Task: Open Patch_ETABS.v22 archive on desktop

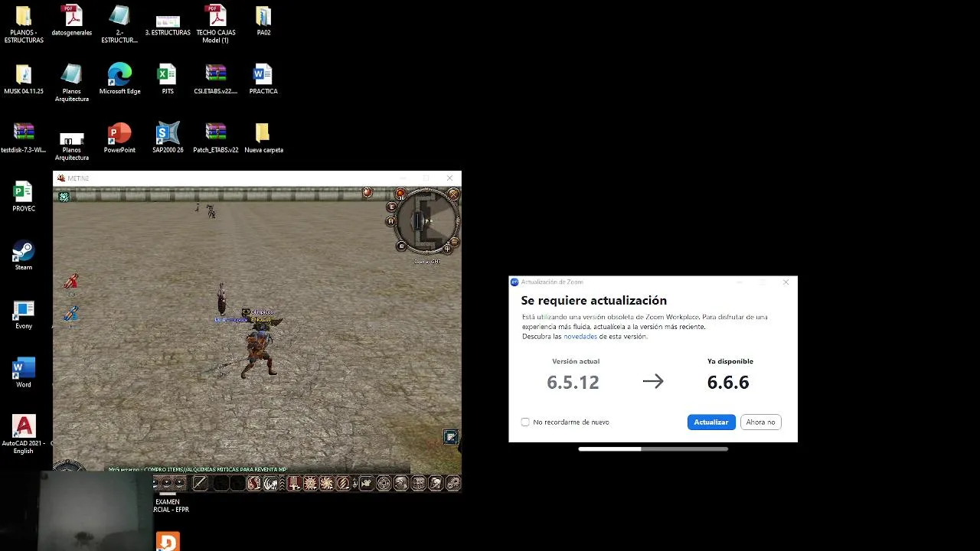Action: 216,139
